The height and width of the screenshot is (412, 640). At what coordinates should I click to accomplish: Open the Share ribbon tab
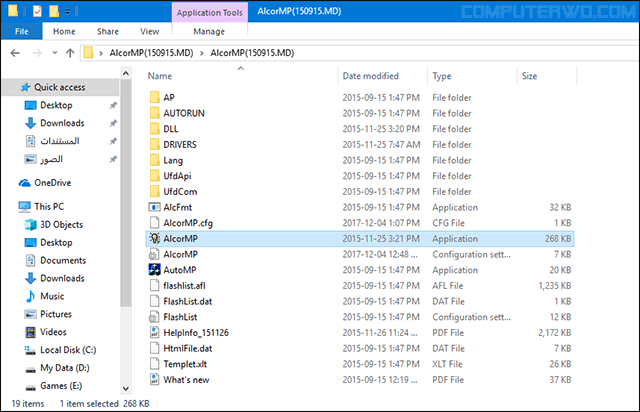(108, 31)
